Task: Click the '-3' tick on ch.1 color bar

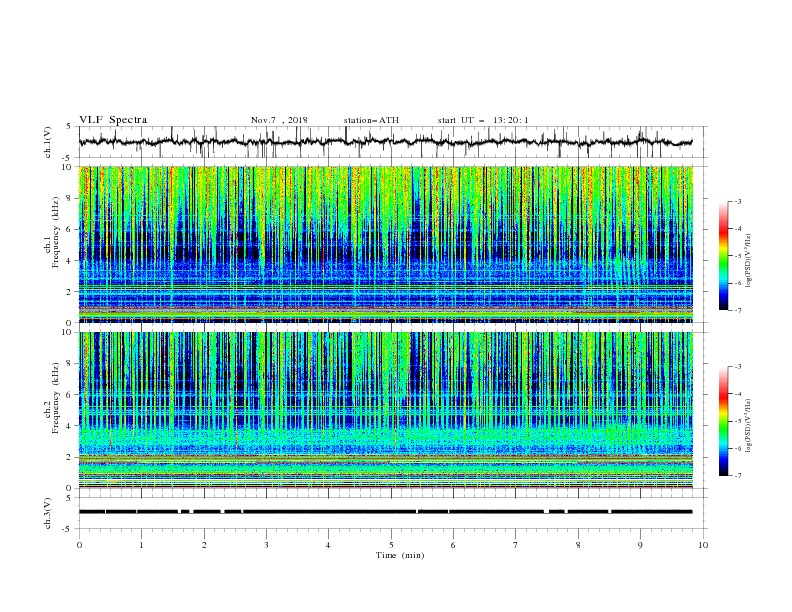Action: tap(738, 201)
